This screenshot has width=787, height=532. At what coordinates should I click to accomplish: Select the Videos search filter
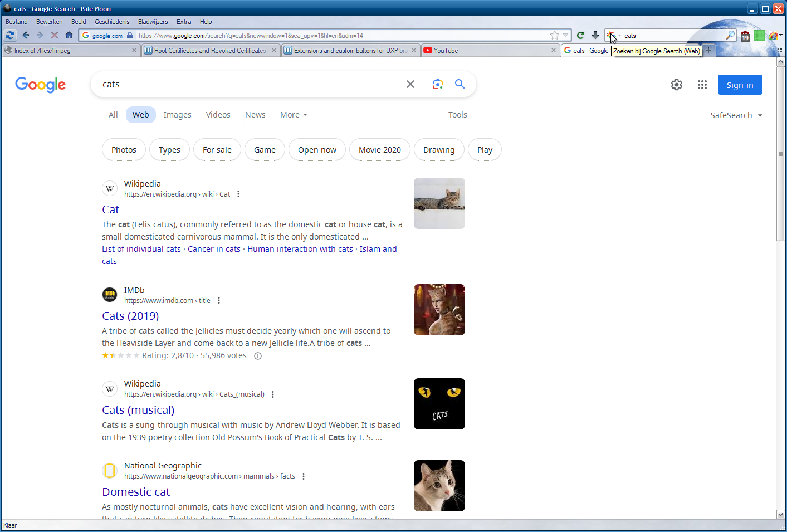(x=218, y=115)
